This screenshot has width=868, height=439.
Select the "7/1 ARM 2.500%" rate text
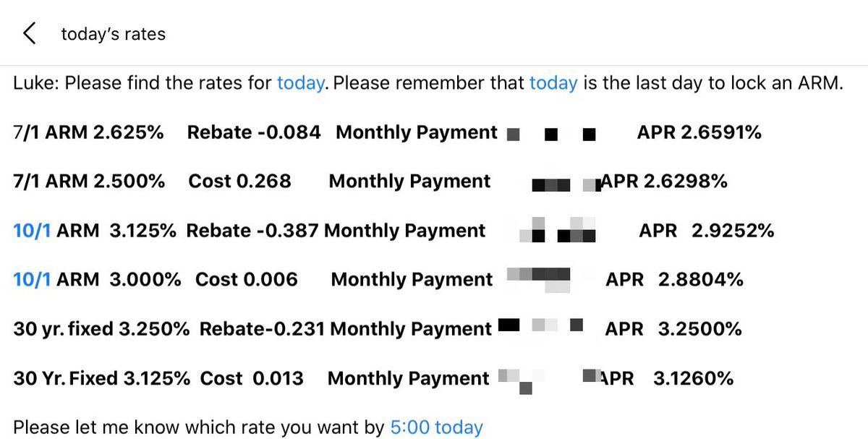(x=89, y=182)
